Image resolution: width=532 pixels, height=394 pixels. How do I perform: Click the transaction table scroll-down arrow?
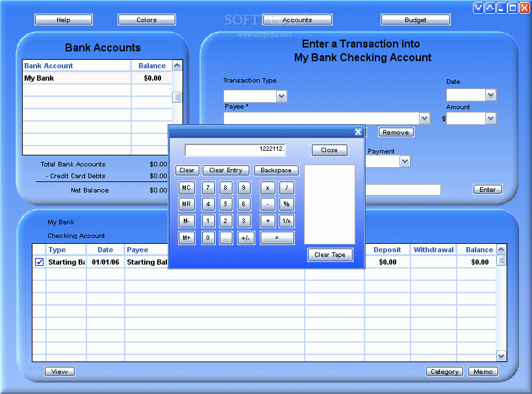click(x=501, y=356)
